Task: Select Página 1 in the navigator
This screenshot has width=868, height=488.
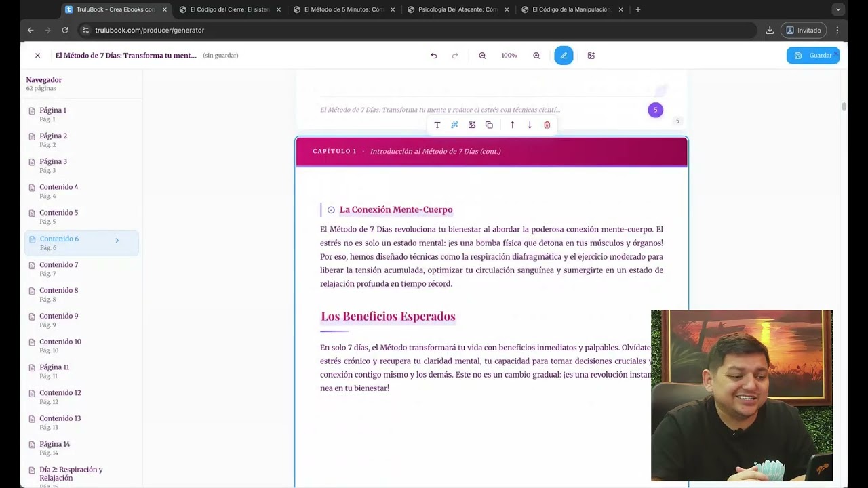Action: [81, 114]
